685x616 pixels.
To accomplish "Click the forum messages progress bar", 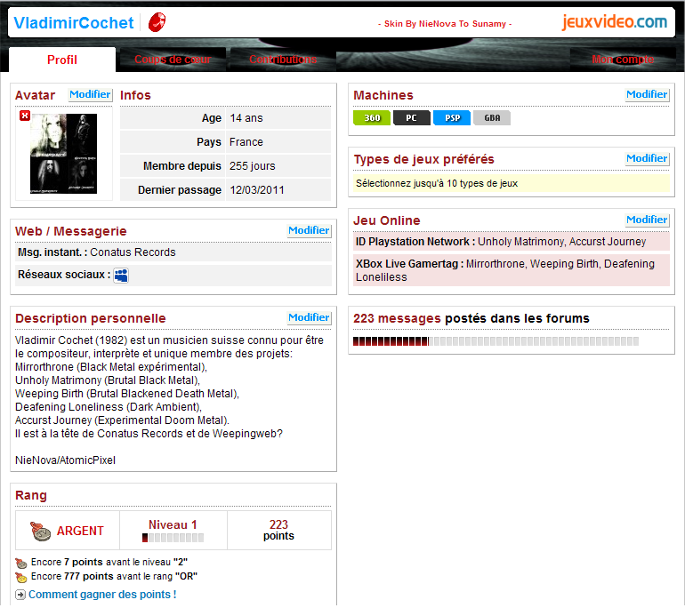I will pos(496,341).
